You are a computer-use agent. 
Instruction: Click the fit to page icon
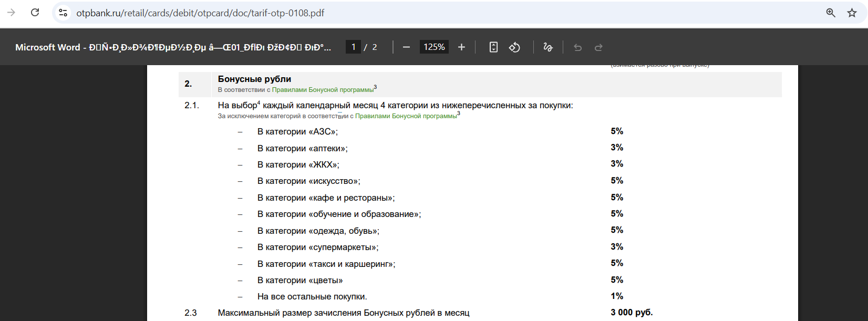(x=493, y=47)
